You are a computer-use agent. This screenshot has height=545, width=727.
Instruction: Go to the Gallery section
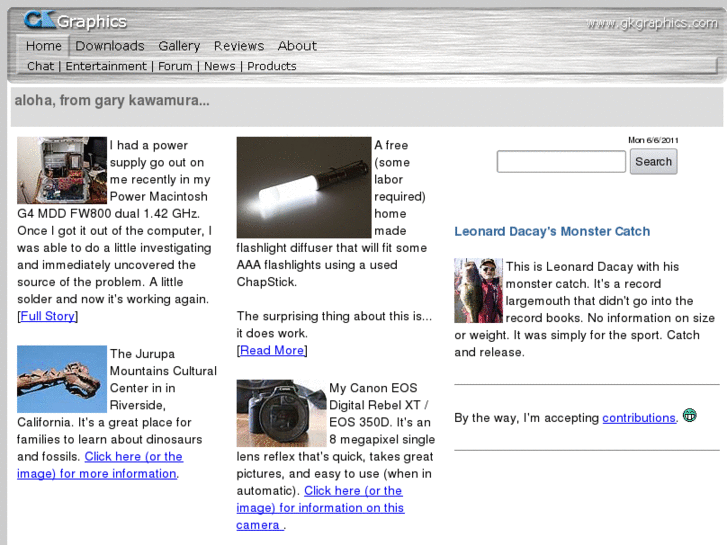coord(179,46)
